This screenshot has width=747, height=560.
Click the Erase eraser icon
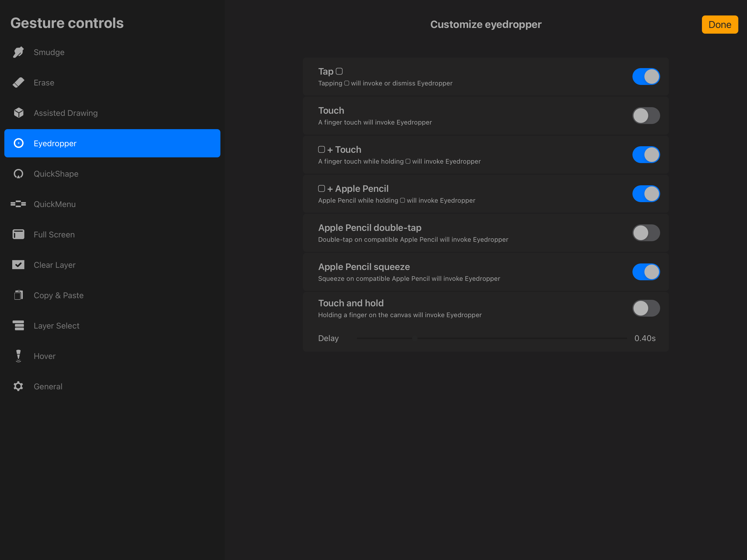18,83
